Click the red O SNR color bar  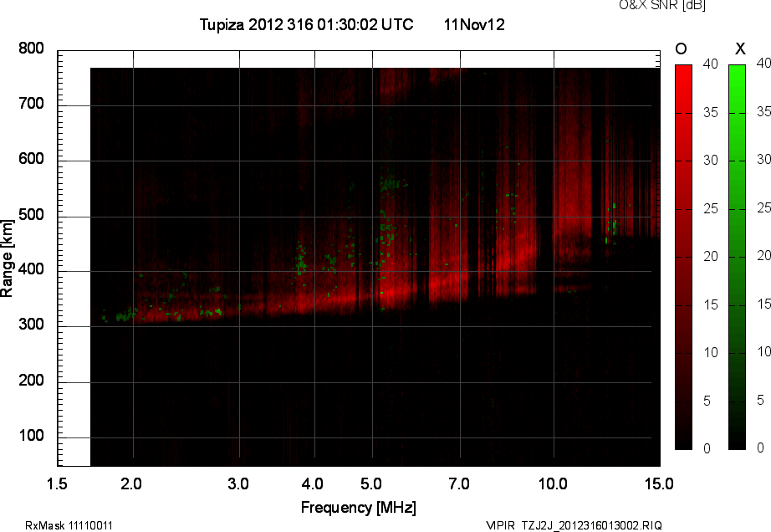click(x=683, y=257)
